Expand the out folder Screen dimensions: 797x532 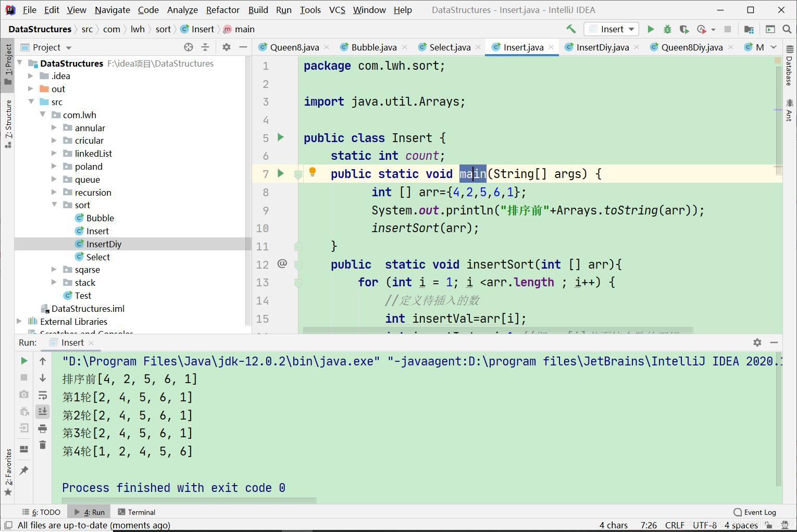pos(30,89)
